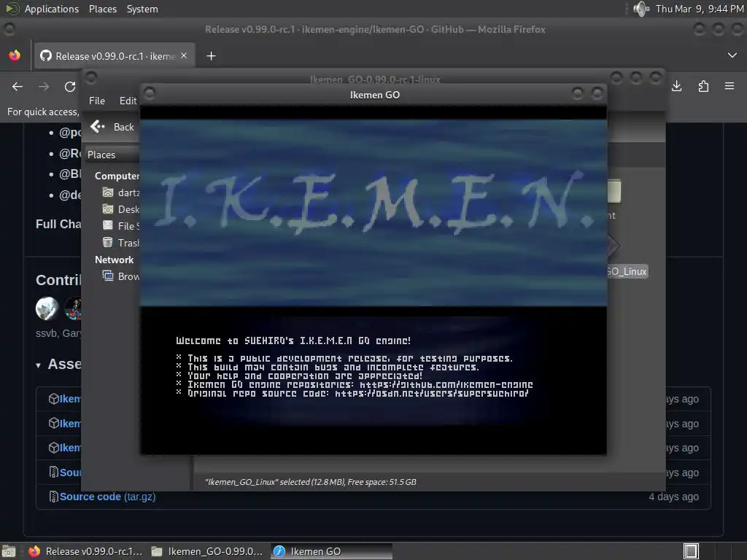Select File System in sidebar
The height and width of the screenshot is (560, 747).
(121, 226)
